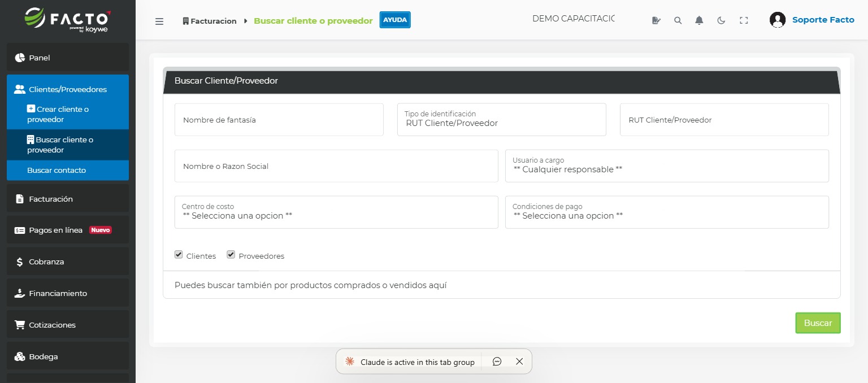This screenshot has width=868, height=383.
Task: Click the search magnifier icon
Action: (x=678, y=20)
